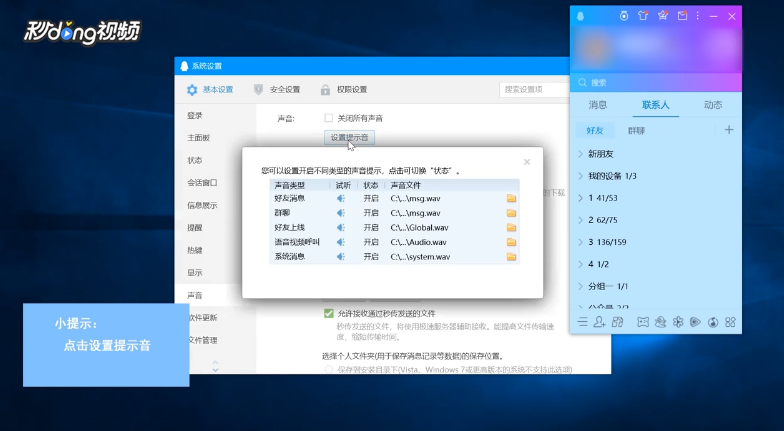Open QQ Zone star icon
This screenshot has height=431, width=784.
click(663, 16)
